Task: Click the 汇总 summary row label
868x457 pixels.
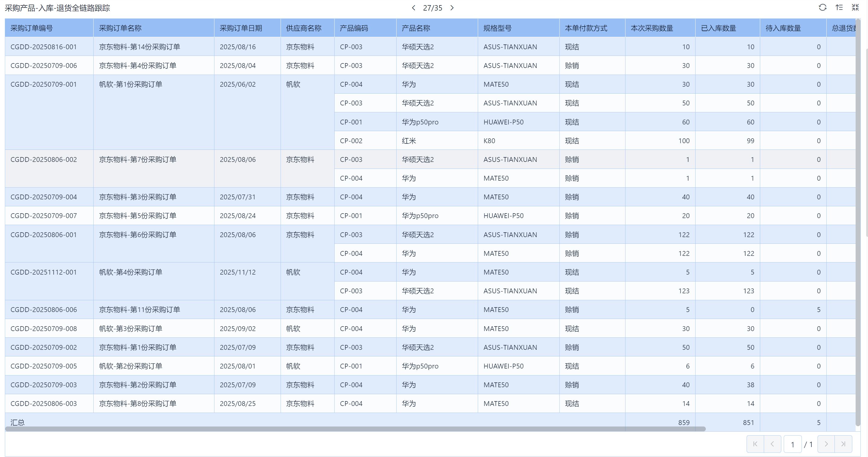Action: [x=18, y=422]
